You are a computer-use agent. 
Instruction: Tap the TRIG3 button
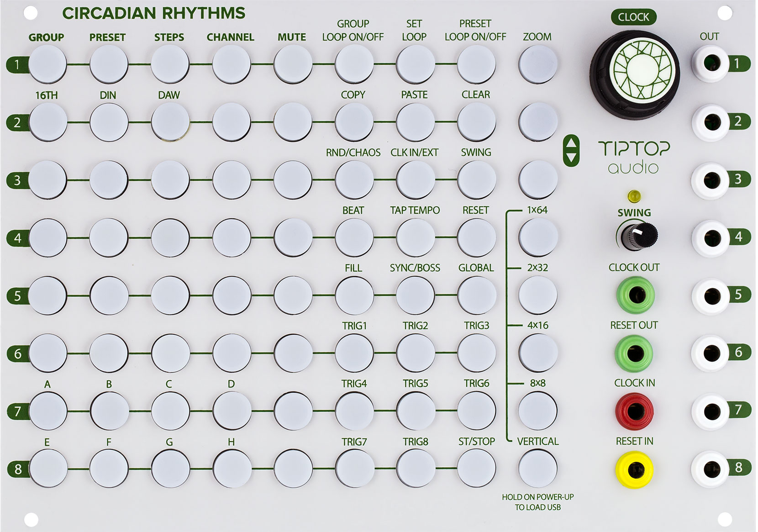pos(476,353)
